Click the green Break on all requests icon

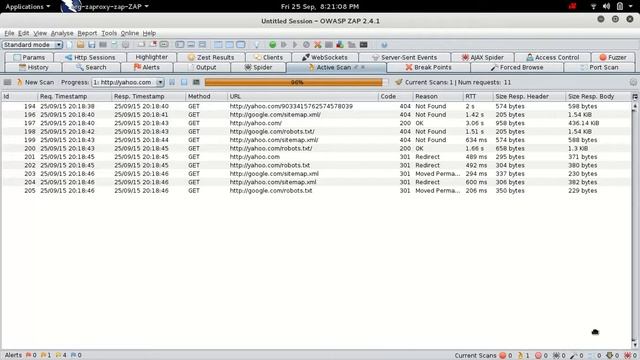coord(272,44)
